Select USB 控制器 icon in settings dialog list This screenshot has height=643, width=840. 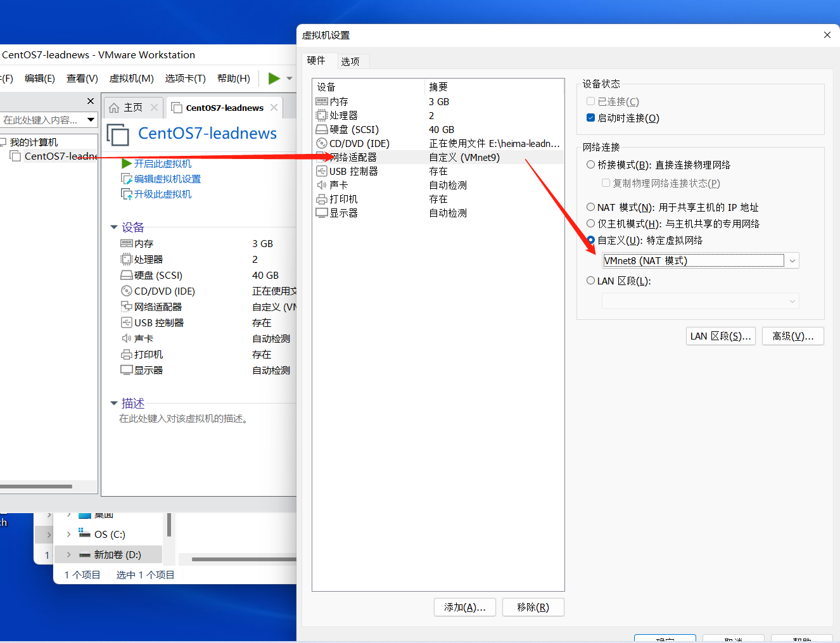pyautogui.click(x=322, y=171)
